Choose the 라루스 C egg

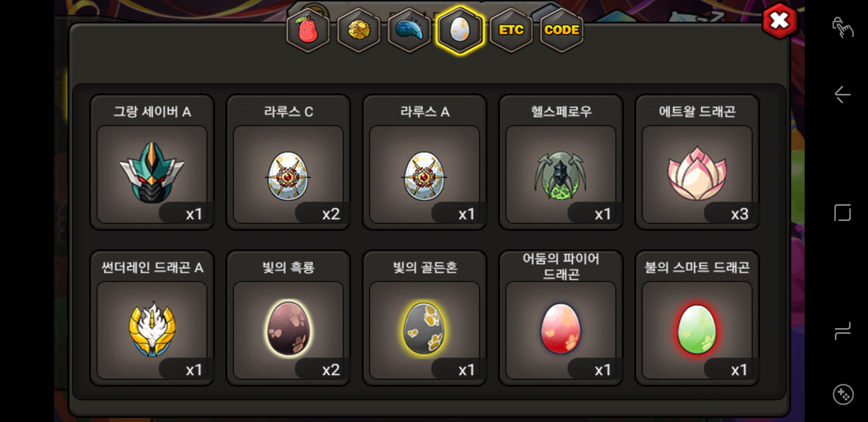[x=288, y=163]
